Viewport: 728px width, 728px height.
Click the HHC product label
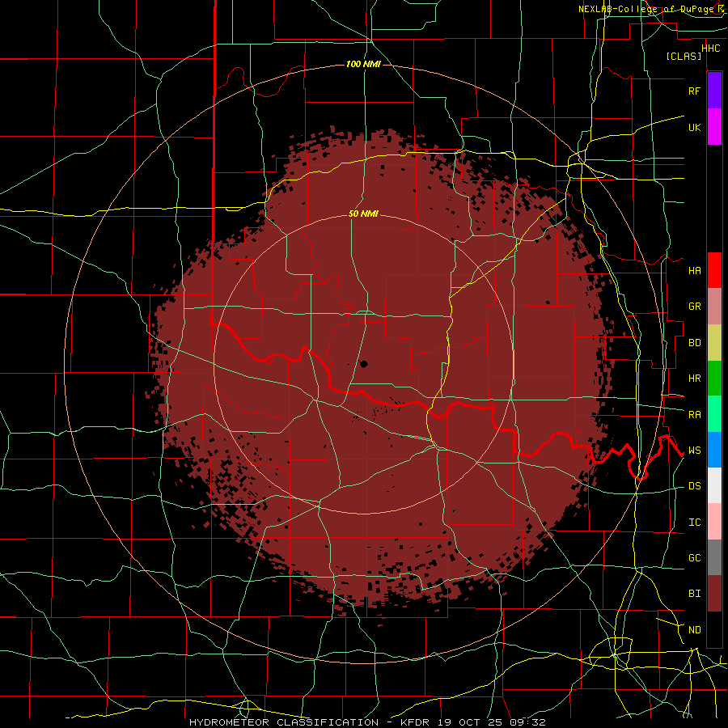click(710, 49)
